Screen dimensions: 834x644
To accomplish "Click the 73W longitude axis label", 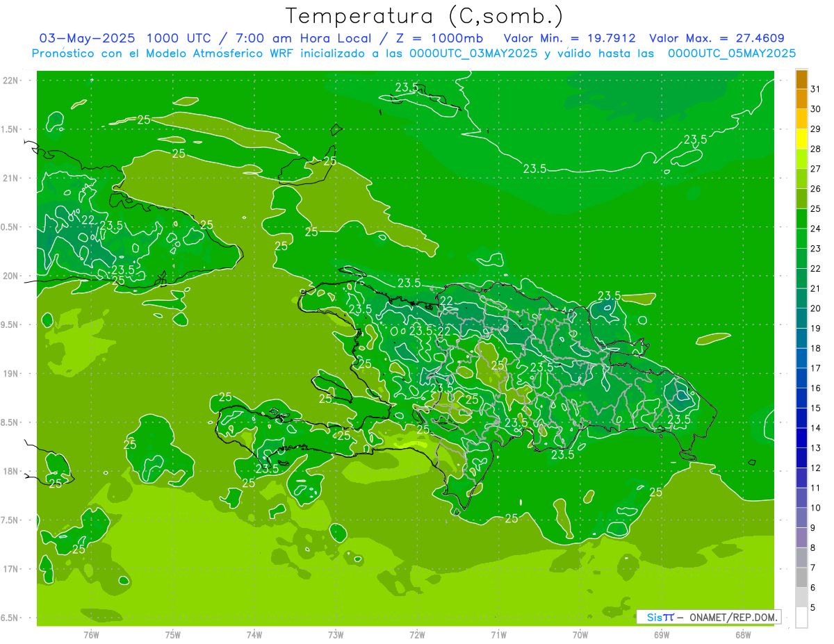I will pos(336,635).
